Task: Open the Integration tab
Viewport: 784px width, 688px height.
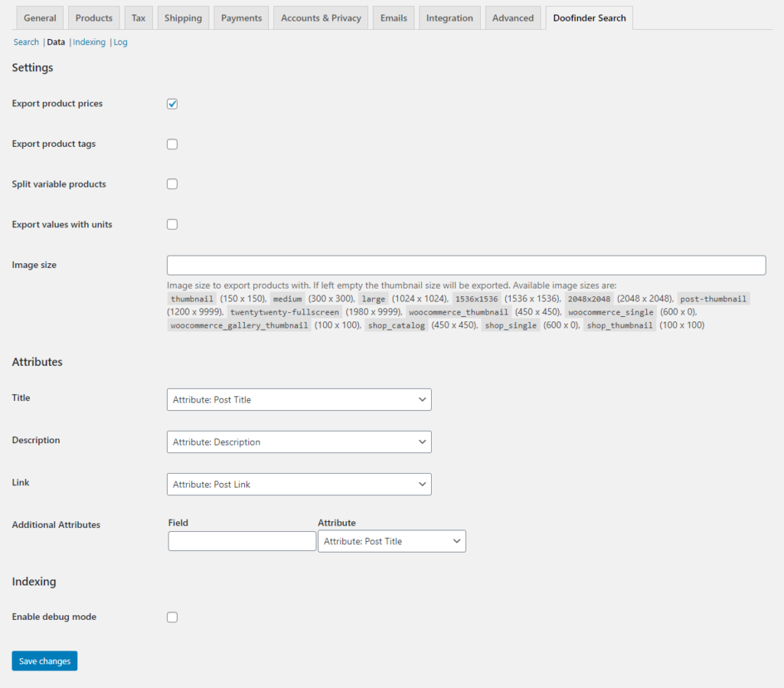Action: pos(449,18)
